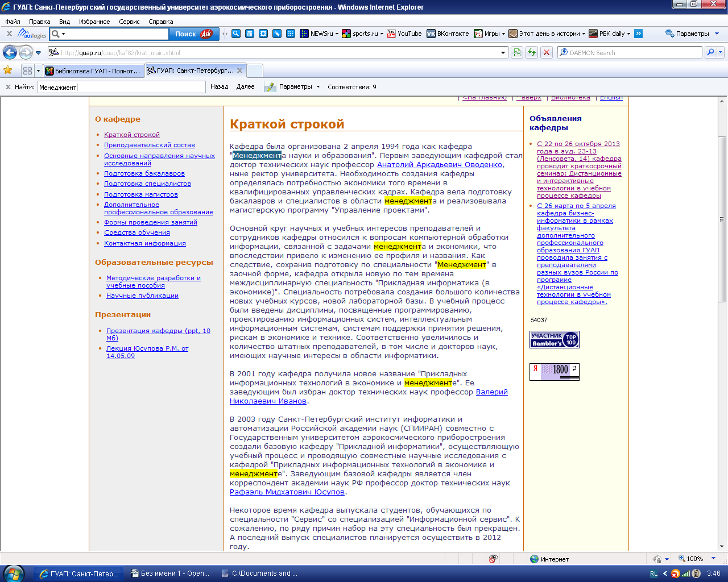Click the blue gear toolbar icon
The height and width of the screenshot is (582, 728).
click(263, 34)
